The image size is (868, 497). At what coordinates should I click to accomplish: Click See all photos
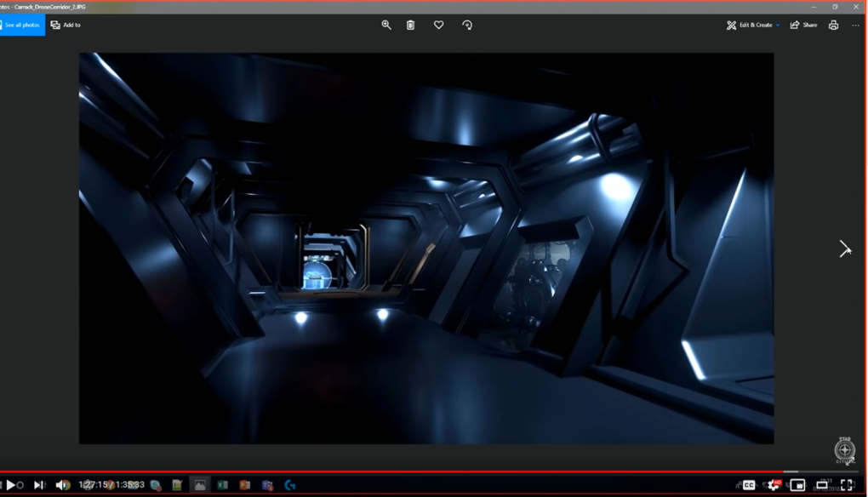[x=22, y=26]
